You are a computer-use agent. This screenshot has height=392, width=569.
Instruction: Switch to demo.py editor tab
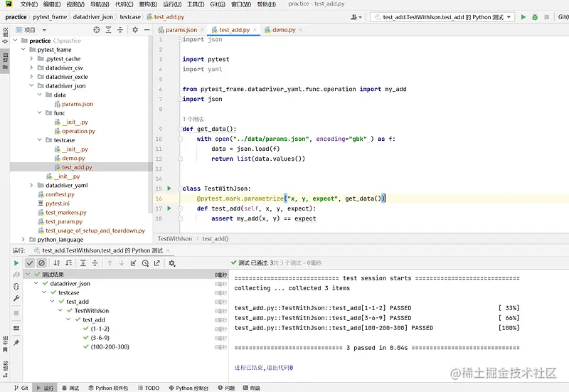[284, 30]
